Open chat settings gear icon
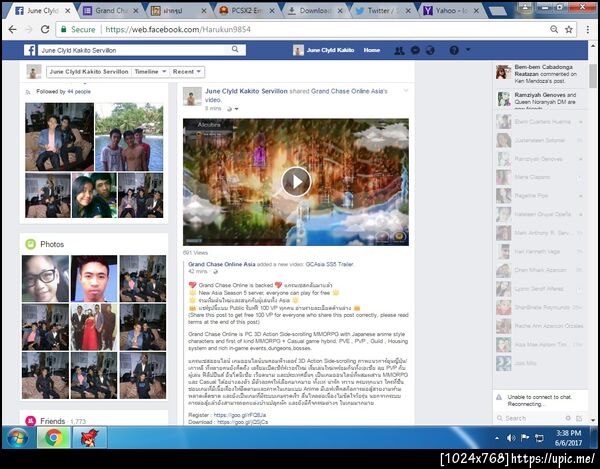Screen dimensions: 600x469 [x=568, y=418]
